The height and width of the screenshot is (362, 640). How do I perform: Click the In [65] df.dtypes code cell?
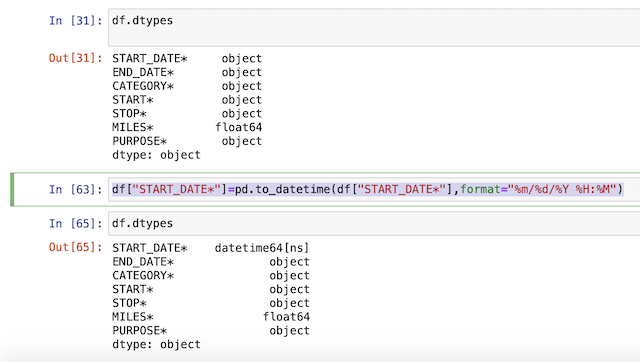pyautogui.click(x=374, y=223)
